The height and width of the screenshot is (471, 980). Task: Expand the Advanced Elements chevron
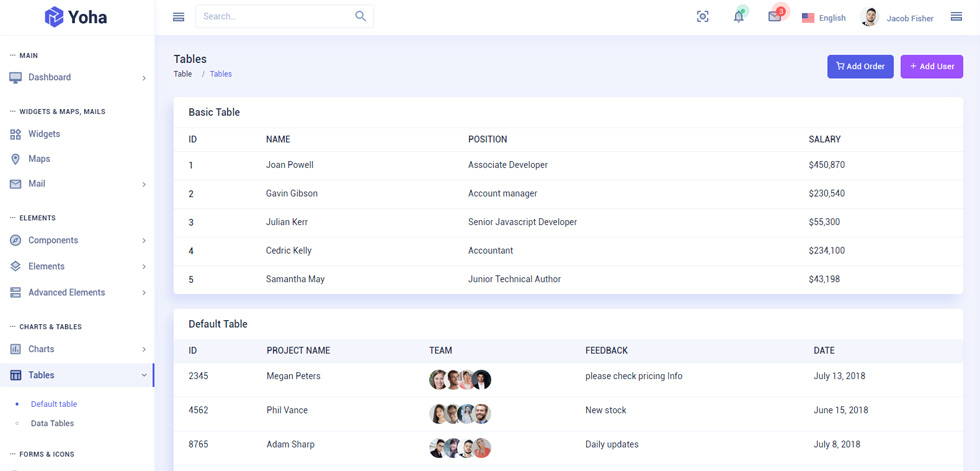click(x=144, y=293)
